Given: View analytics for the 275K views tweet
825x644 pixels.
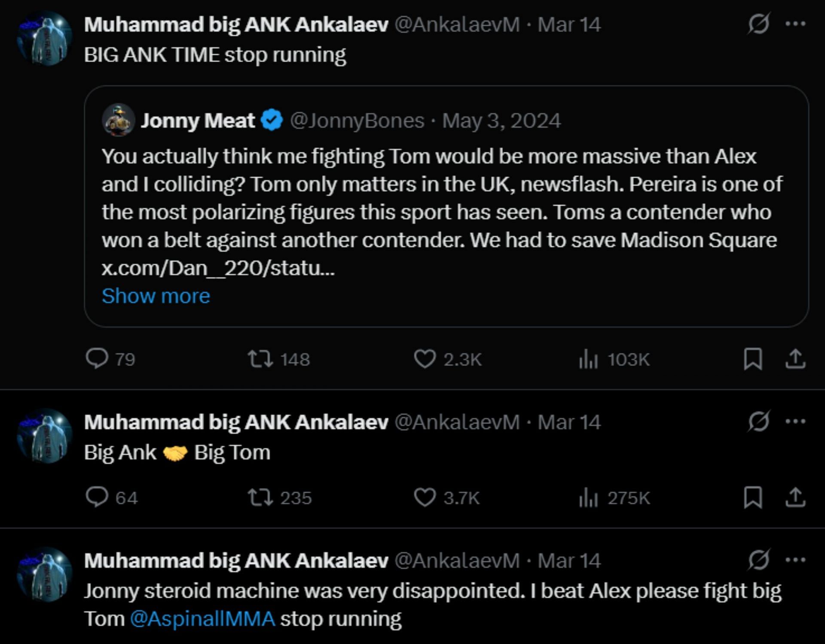Looking at the screenshot, I should (588, 497).
